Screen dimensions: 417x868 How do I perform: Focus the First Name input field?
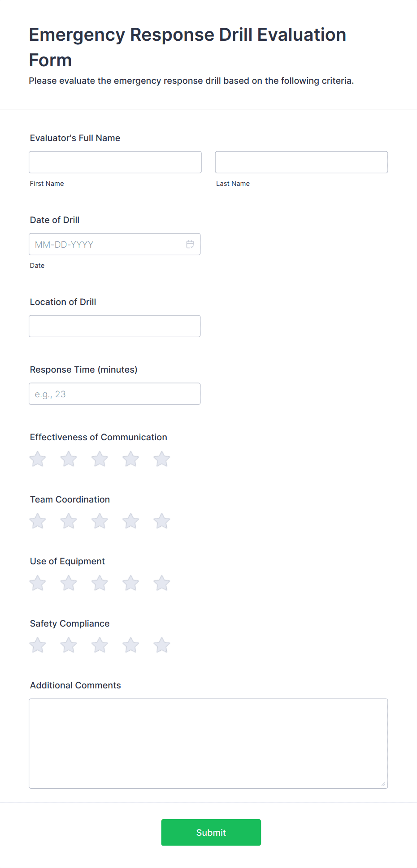click(x=115, y=162)
